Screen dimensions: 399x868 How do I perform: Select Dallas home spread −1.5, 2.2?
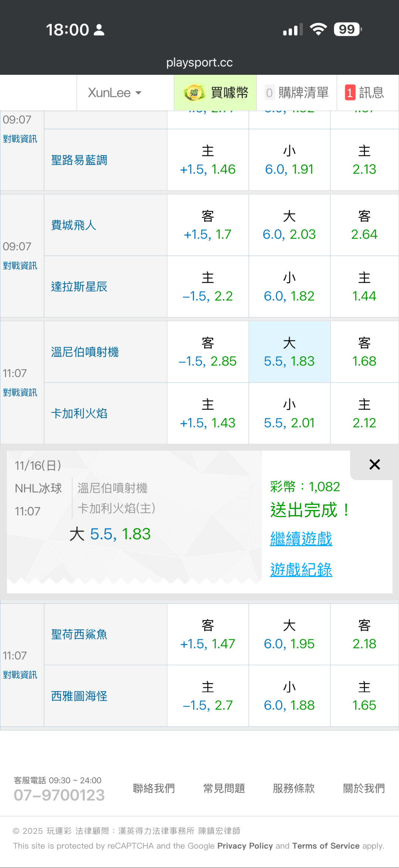(208, 287)
